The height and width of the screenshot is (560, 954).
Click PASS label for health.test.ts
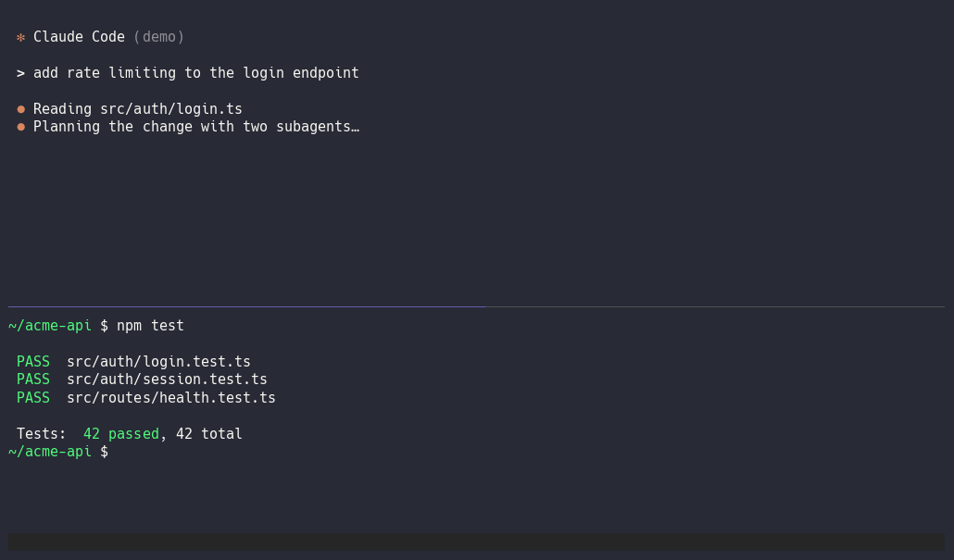(32, 398)
